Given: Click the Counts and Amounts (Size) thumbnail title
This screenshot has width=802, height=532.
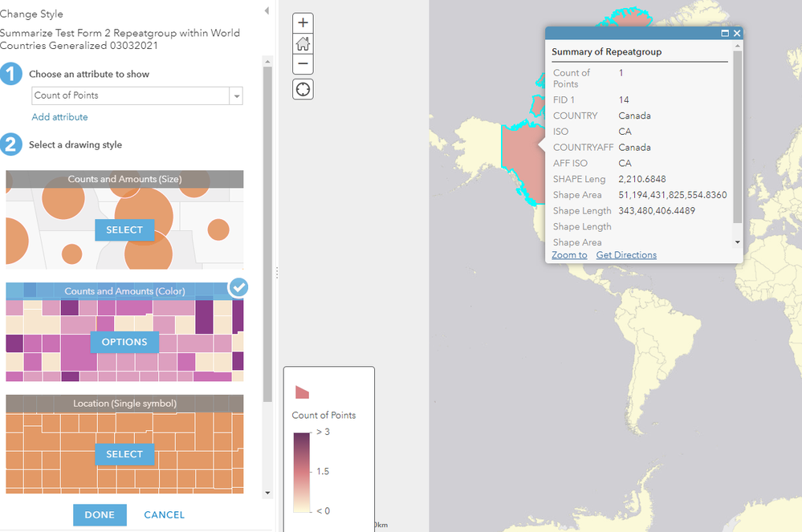Looking at the screenshot, I should click(124, 180).
